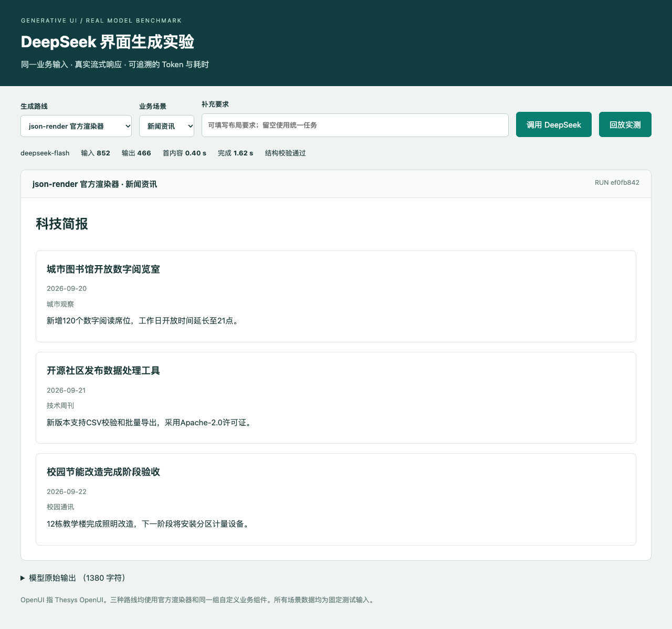Expand the 模型原始输出 details section
This screenshot has height=629, width=672.
pyautogui.click(x=73, y=578)
